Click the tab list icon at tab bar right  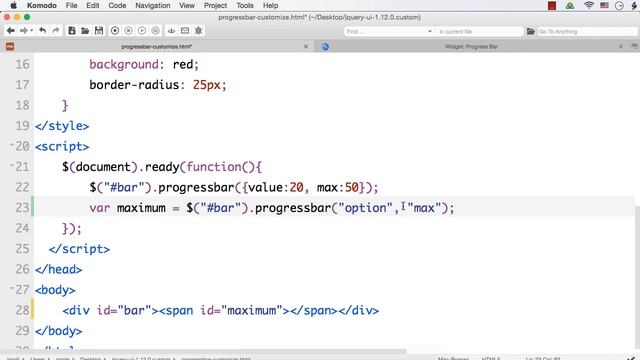[634, 47]
